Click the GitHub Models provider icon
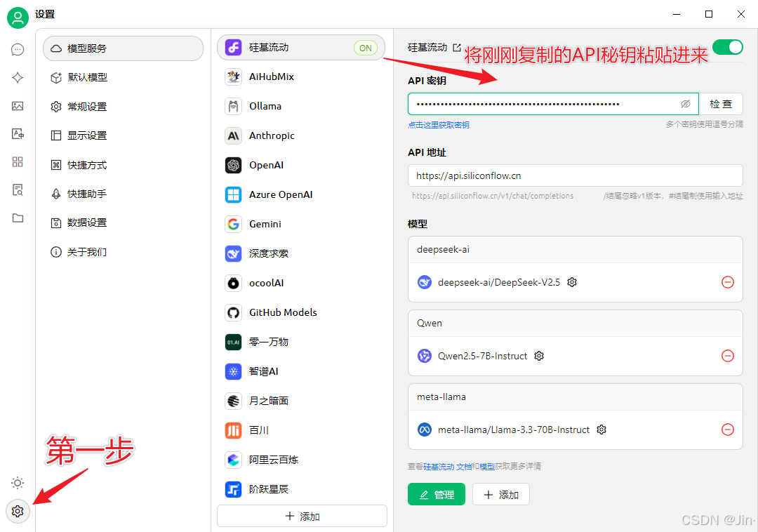The height and width of the screenshot is (532, 758). coord(234,312)
